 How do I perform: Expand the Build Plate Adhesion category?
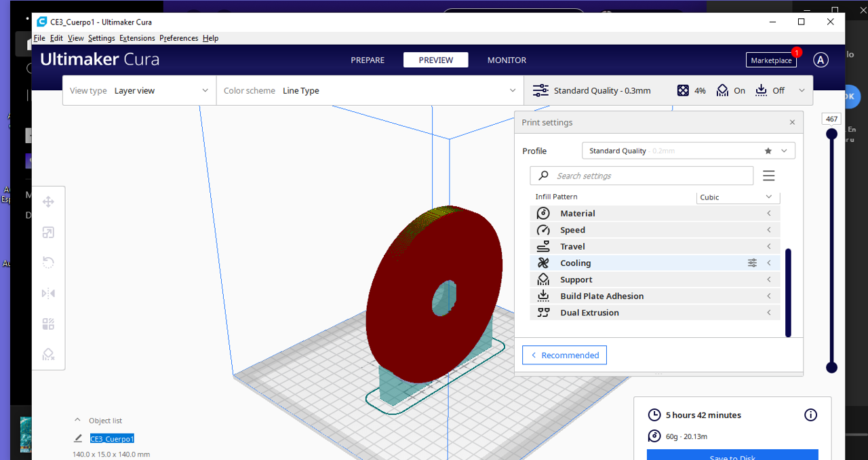(x=655, y=296)
